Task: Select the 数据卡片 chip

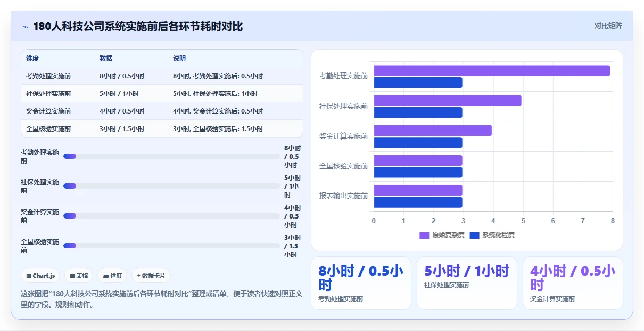Action: coord(151,276)
